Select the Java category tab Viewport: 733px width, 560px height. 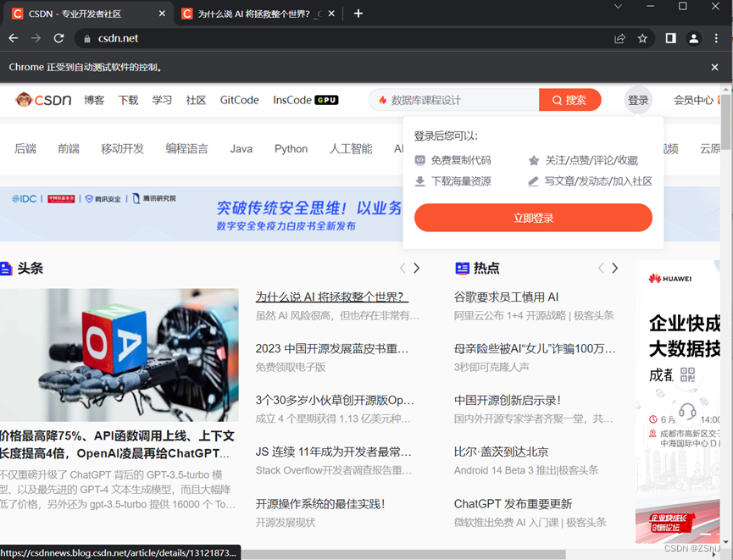pos(242,148)
